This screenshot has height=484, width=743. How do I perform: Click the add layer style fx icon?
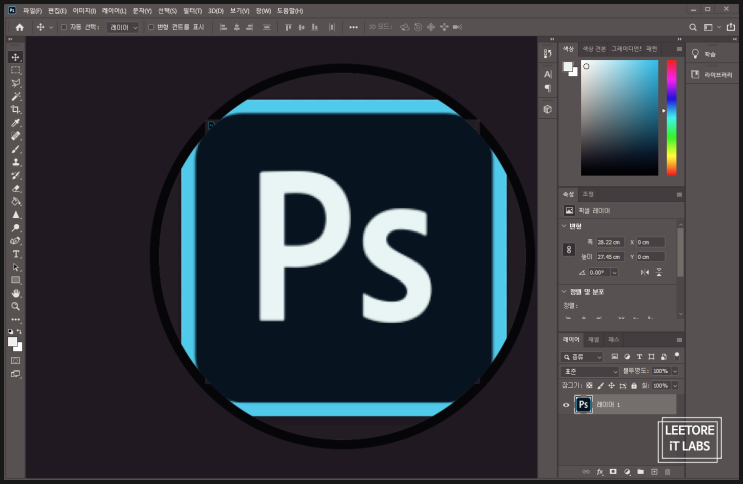pyautogui.click(x=600, y=472)
